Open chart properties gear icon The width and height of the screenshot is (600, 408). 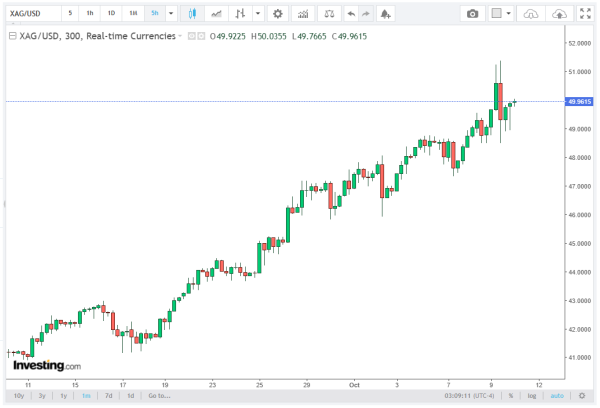pyautogui.click(x=277, y=14)
